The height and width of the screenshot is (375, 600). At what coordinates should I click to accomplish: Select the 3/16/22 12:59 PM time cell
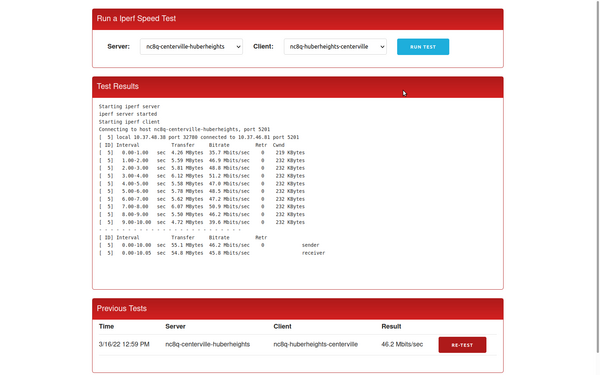click(x=124, y=344)
